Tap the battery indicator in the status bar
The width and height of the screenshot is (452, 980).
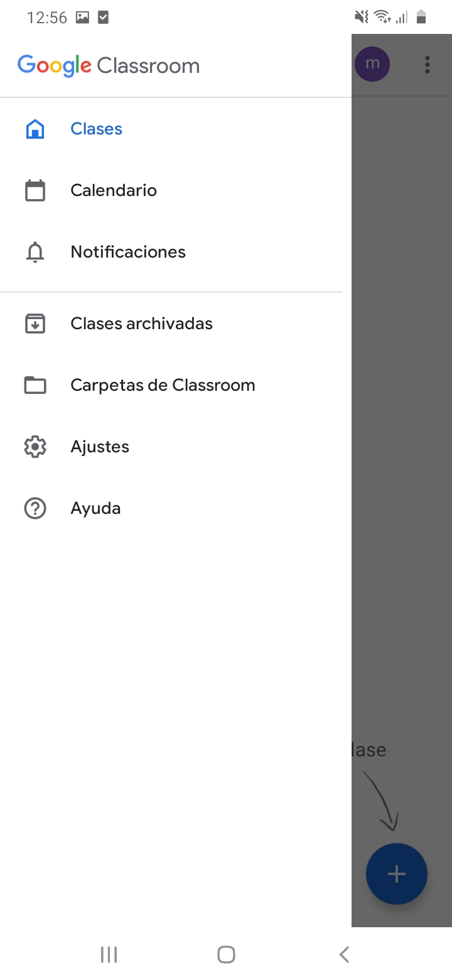[422, 17]
